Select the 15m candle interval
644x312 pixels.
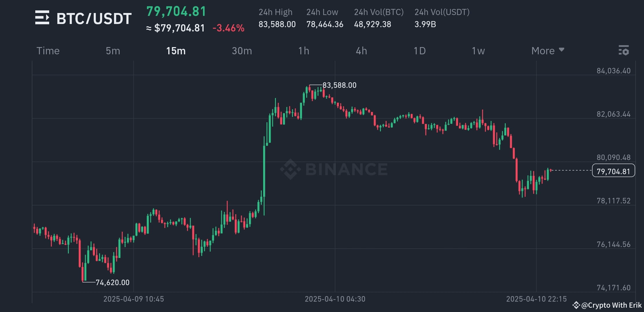(176, 51)
